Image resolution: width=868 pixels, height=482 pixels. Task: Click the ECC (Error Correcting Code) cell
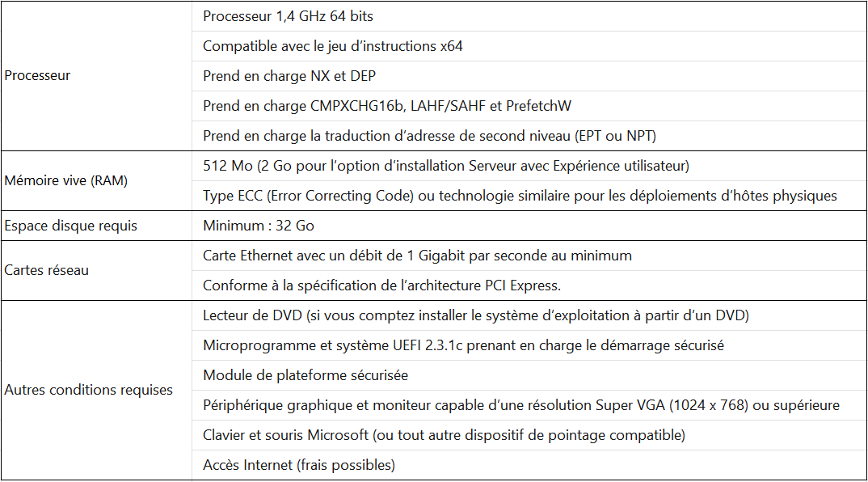point(520,196)
